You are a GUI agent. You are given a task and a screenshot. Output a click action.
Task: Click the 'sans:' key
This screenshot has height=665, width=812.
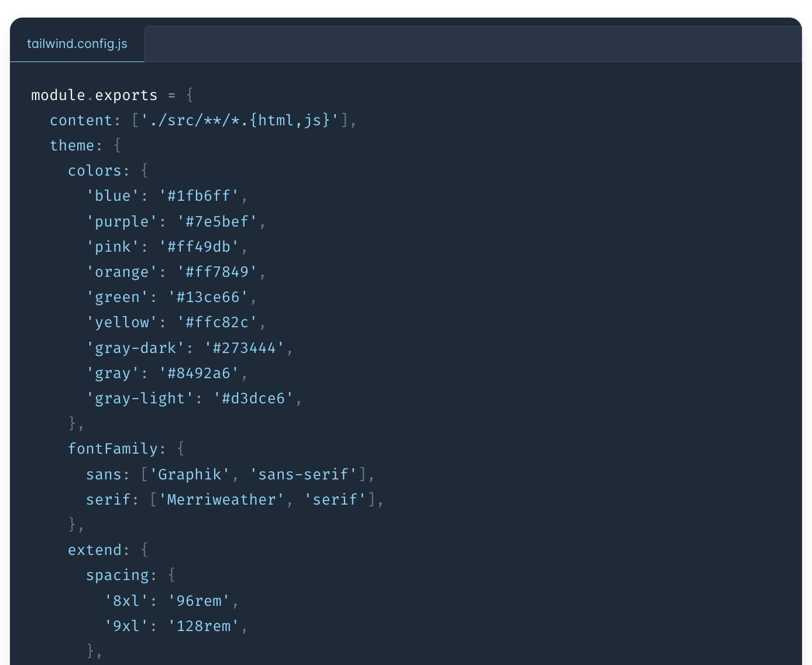tap(108, 474)
